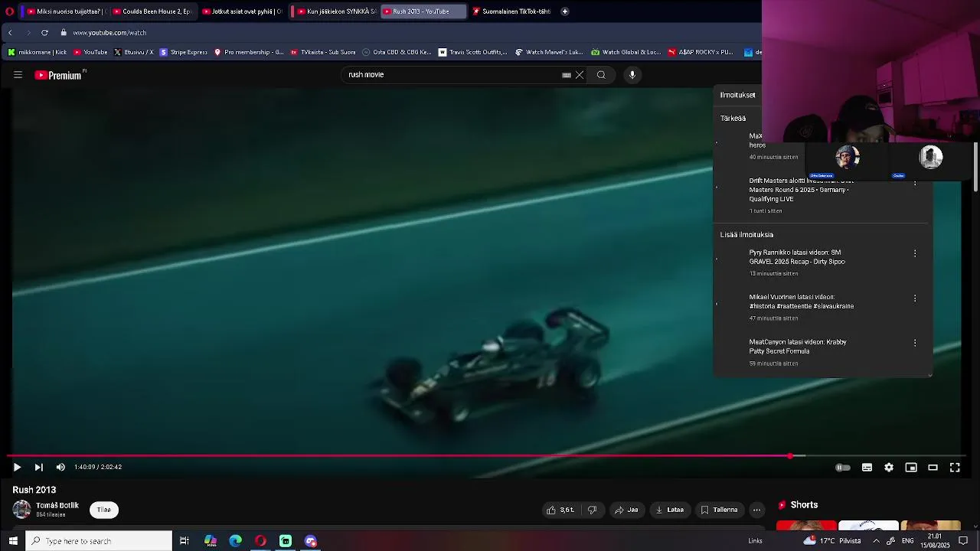Open MeatCanyon Krabby Patty Secret Formula notification
Screen dimensions: 980x551
point(798,352)
